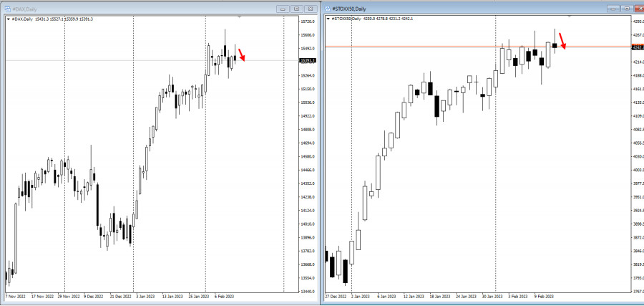Click the 3 Feb 2023 date on STOXX50 axis
The height and width of the screenshot is (306, 644).
[x=519, y=296]
